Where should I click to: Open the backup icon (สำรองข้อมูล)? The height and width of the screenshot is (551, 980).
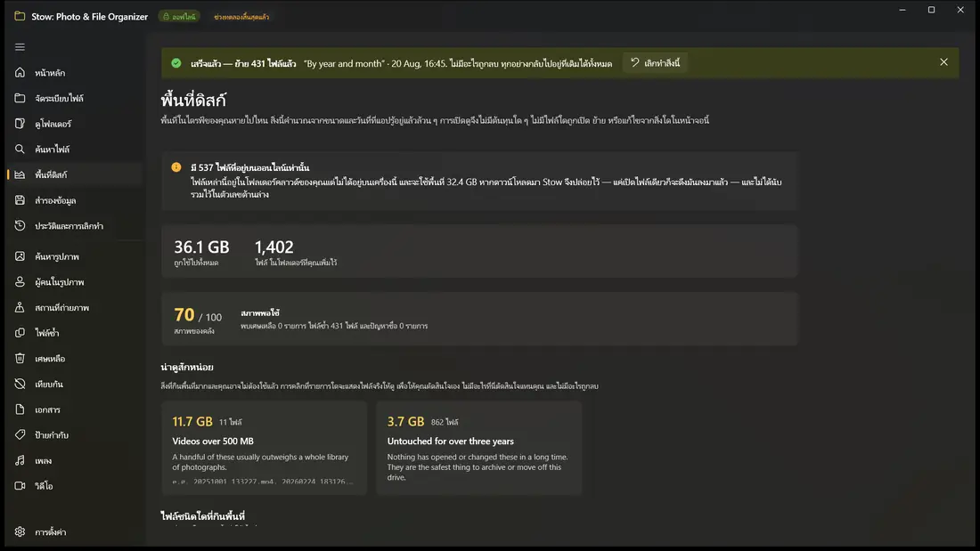[20, 200]
